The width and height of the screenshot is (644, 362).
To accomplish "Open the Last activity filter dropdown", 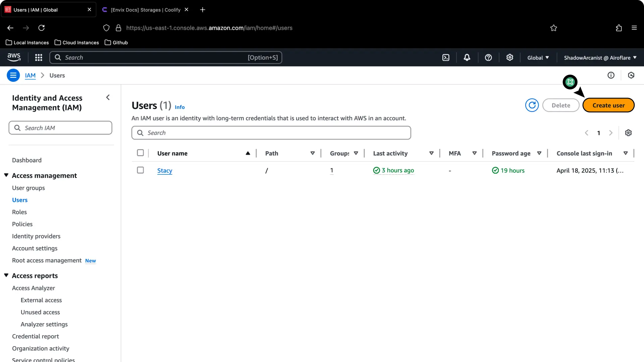I will coord(431,153).
